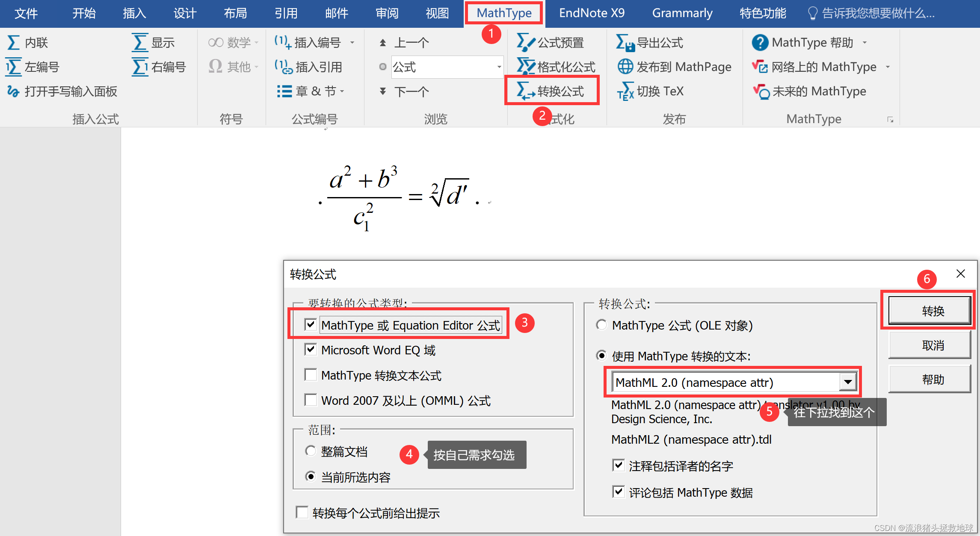Select 整篇文档 whole document radio
This screenshot has width=980, height=536.
(x=311, y=451)
